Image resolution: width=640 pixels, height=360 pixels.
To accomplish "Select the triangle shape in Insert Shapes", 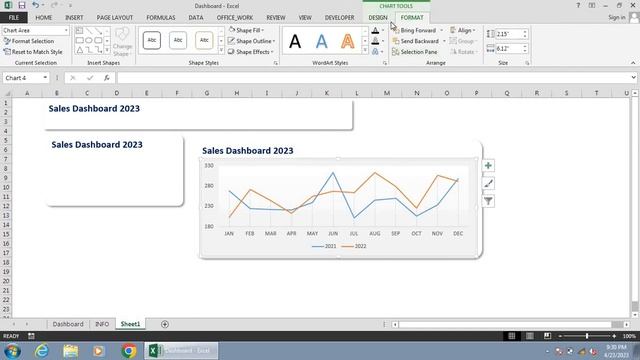I will pyautogui.click(x=80, y=50).
